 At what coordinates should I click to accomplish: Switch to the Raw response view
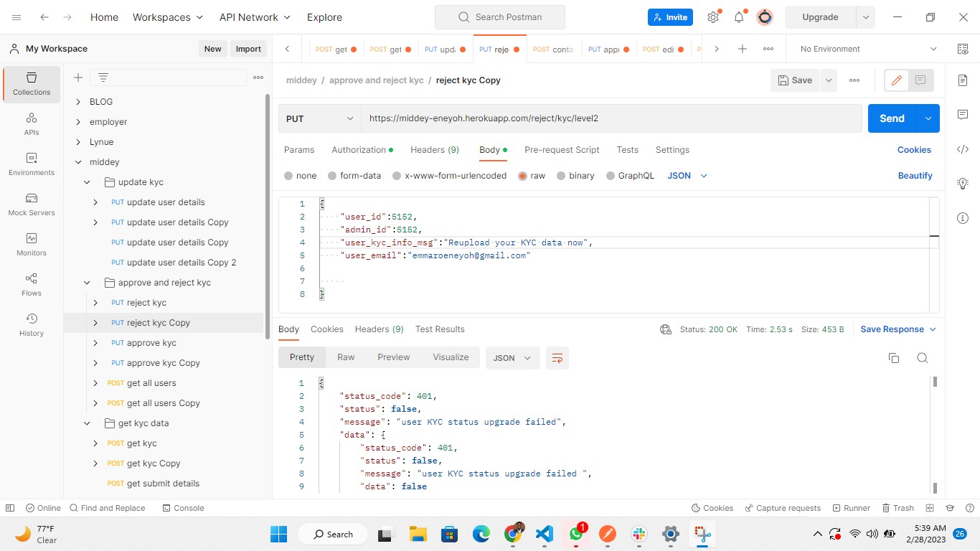pos(346,357)
